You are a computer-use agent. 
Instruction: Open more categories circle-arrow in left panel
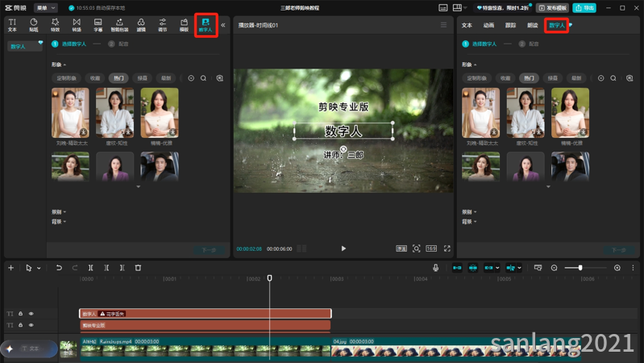(x=191, y=78)
